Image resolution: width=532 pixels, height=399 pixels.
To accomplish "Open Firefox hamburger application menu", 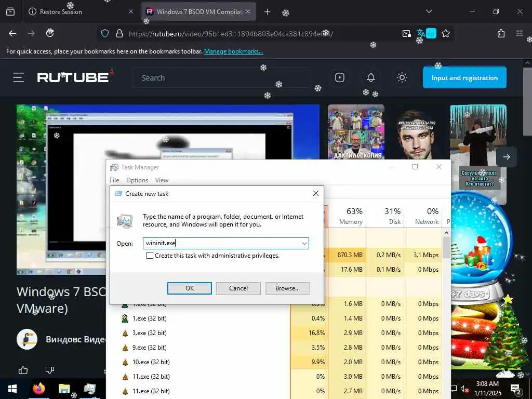I will pos(519,33).
